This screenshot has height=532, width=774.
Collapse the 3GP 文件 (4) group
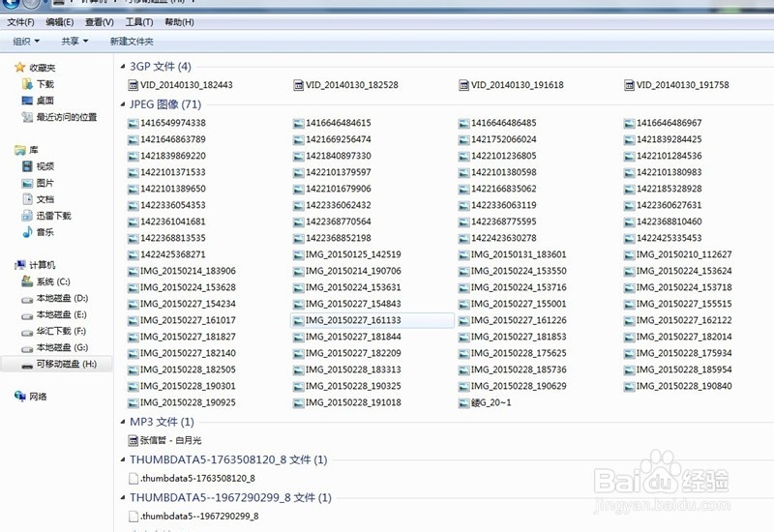123,66
